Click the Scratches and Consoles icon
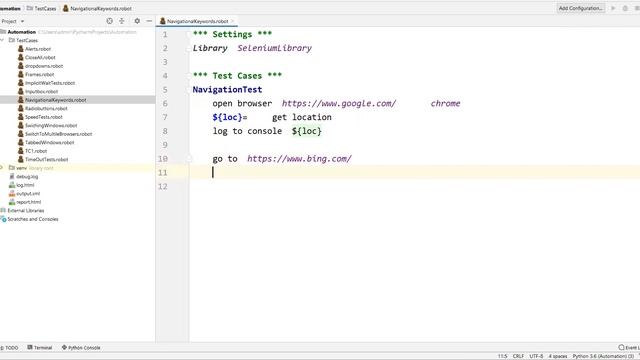Screen dimensions: 640x360 (x=3, y=219)
